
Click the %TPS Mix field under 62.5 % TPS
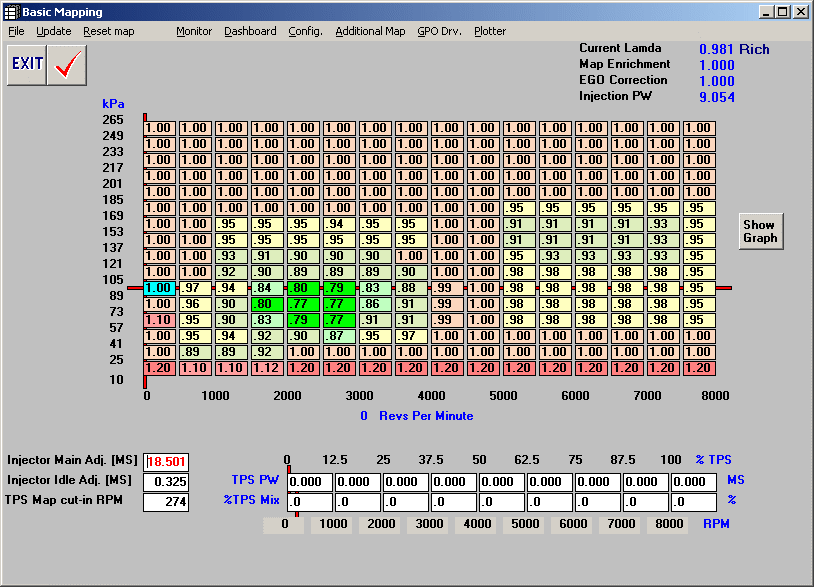(x=550, y=502)
